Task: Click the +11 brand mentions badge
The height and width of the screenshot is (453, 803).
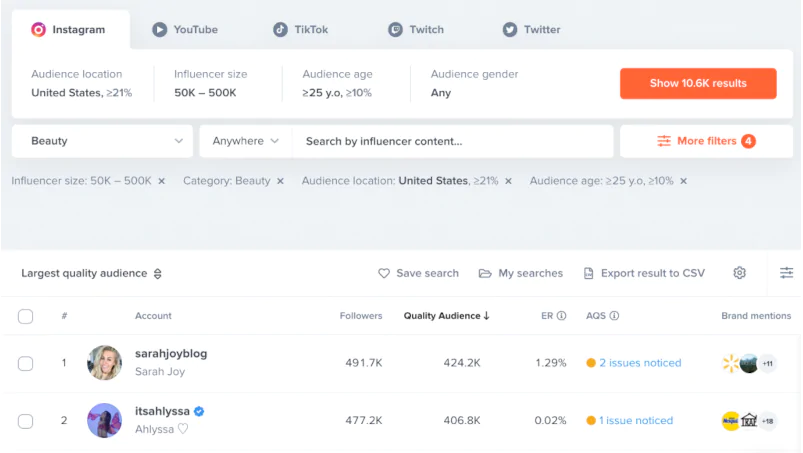Action: click(767, 363)
